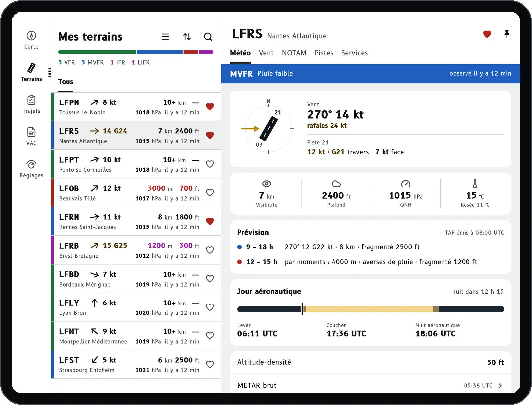Image resolution: width=532 pixels, height=405 pixels.
Task: Open the Carte compass icon
Action: pos(31,36)
